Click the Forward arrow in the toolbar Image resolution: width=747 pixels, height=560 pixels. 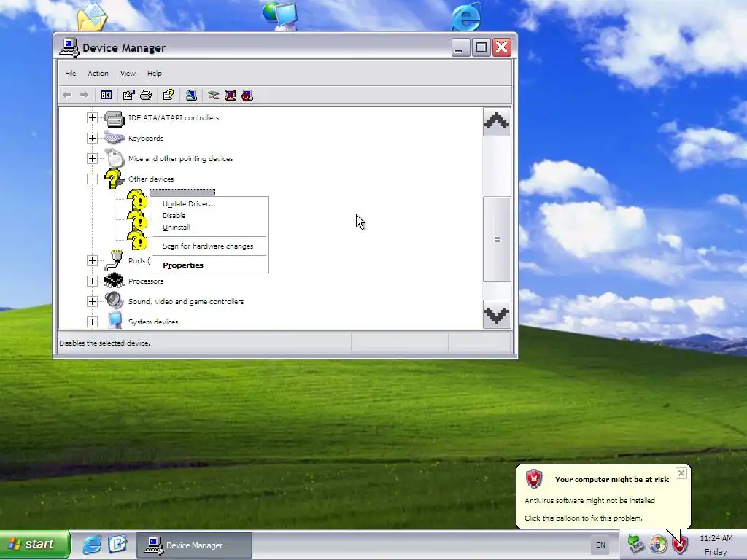(84, 96)
